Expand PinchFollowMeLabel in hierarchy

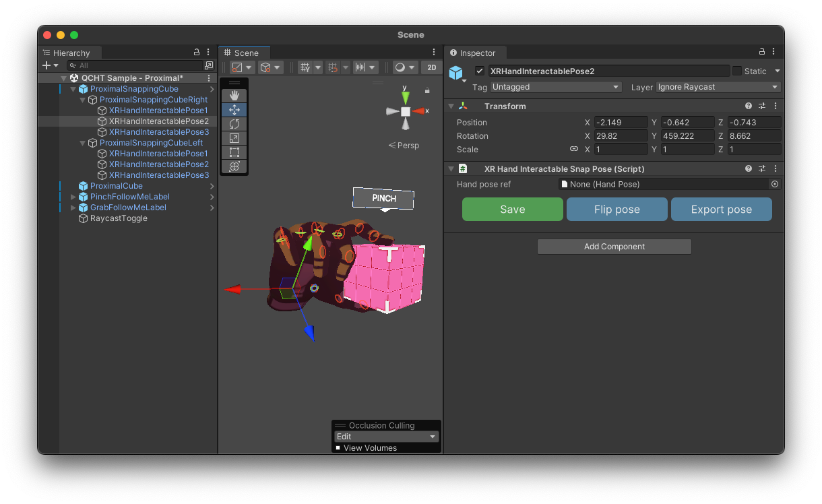point(73,197)
